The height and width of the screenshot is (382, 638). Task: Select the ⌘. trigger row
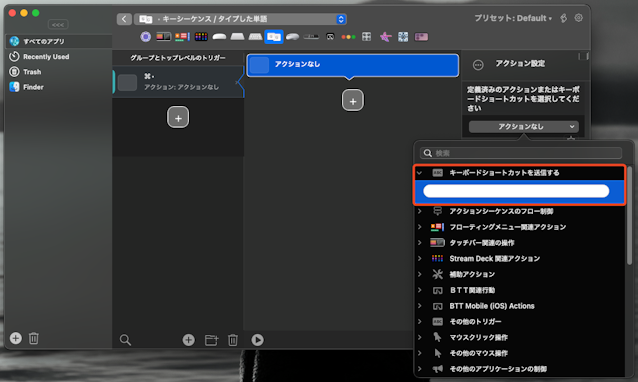178,82
